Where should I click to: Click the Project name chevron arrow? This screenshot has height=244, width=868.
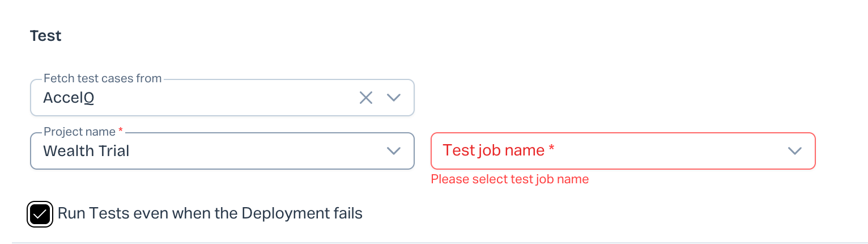click(393, 151)
